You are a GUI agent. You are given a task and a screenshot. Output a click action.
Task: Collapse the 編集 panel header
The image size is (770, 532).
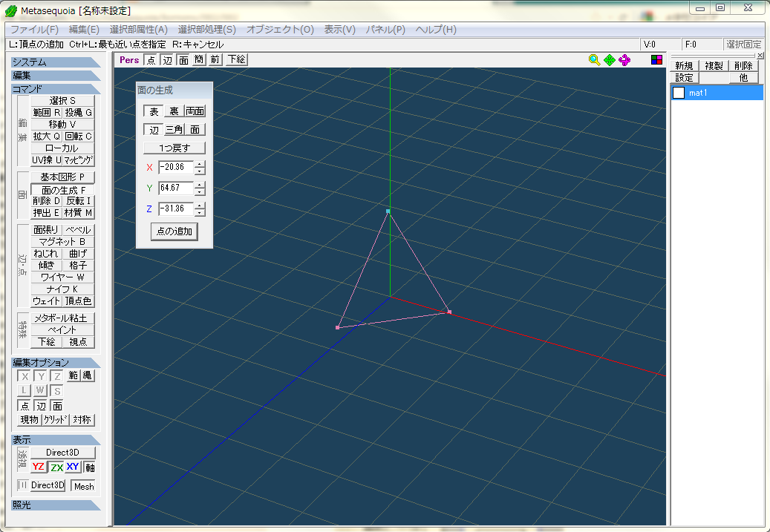(56, 76)
